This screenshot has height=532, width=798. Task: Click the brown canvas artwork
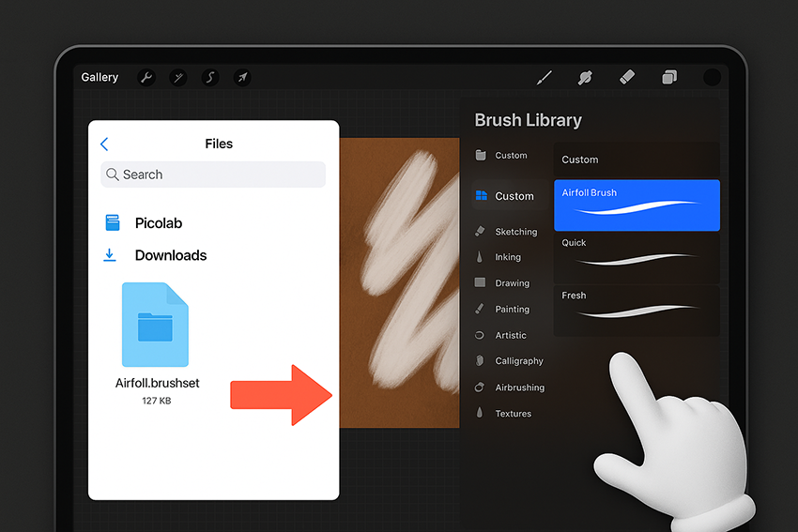click(x=400, y=282)
